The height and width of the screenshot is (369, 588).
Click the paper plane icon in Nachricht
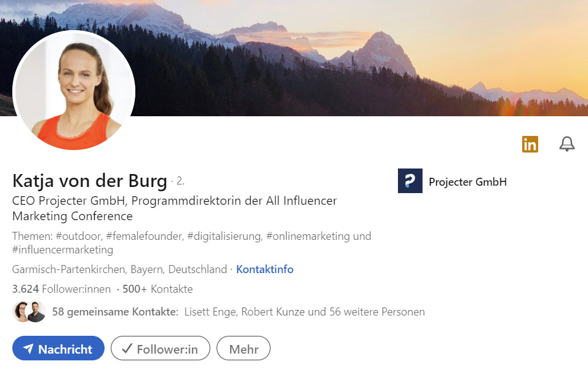[28, 349]
